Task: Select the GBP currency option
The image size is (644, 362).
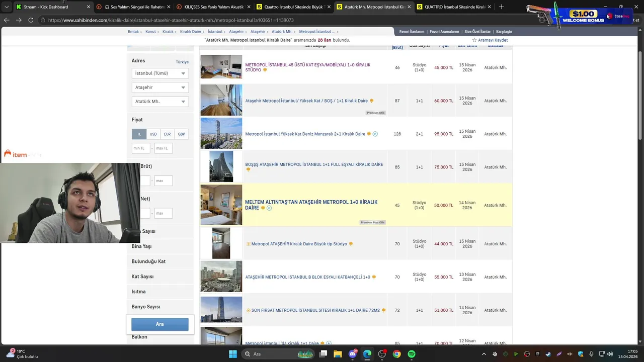Action: tap(181, 134)
